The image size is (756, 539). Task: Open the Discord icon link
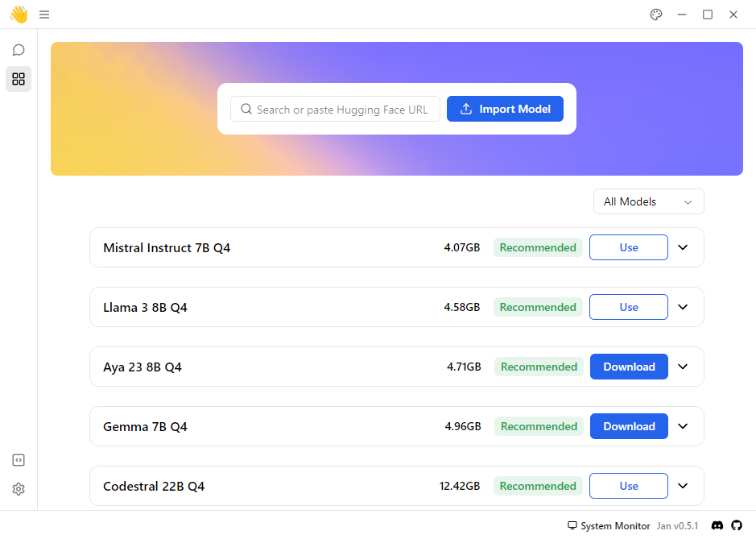tap(717, 525)
